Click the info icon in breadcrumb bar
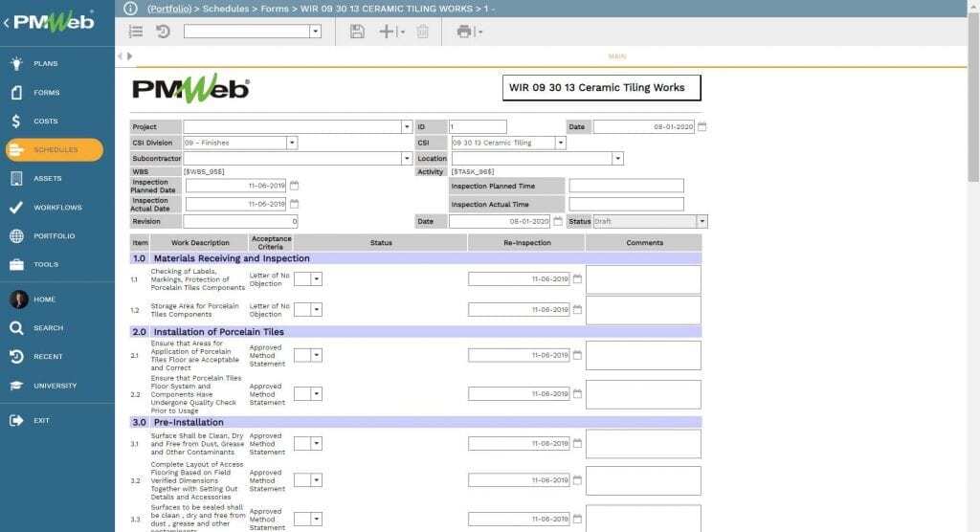This screenshot has width=980, height=532. 130,9
